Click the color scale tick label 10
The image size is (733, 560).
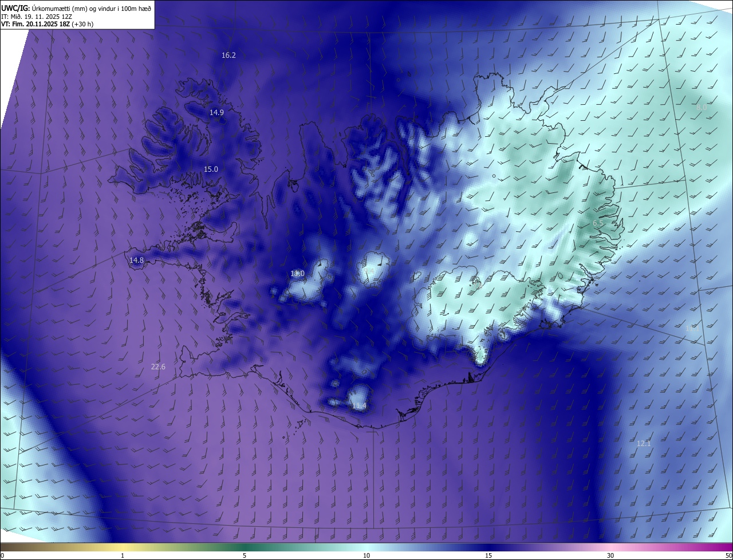(366, 555)
